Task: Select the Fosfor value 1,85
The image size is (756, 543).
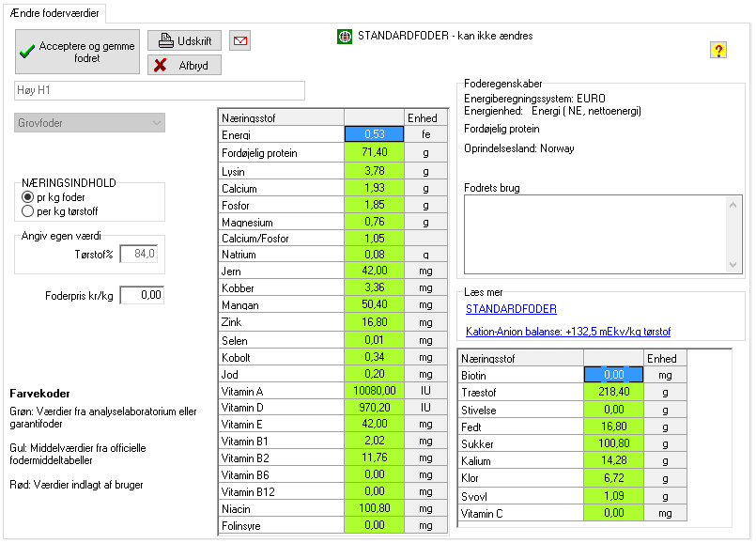Action: point(374,205)
